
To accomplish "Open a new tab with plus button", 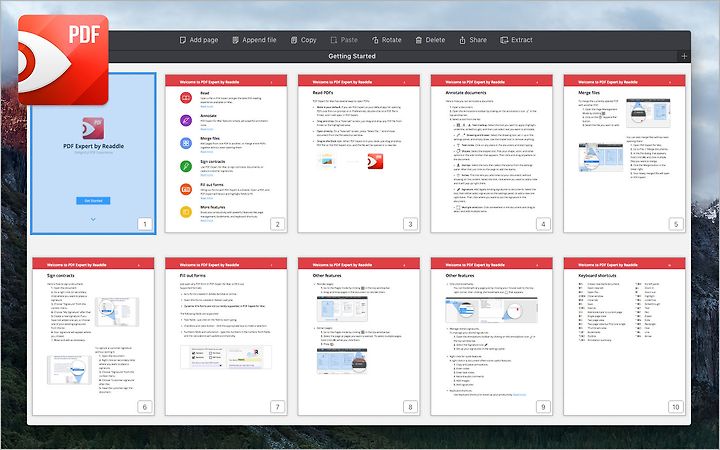I will click(x=684, y=56).
